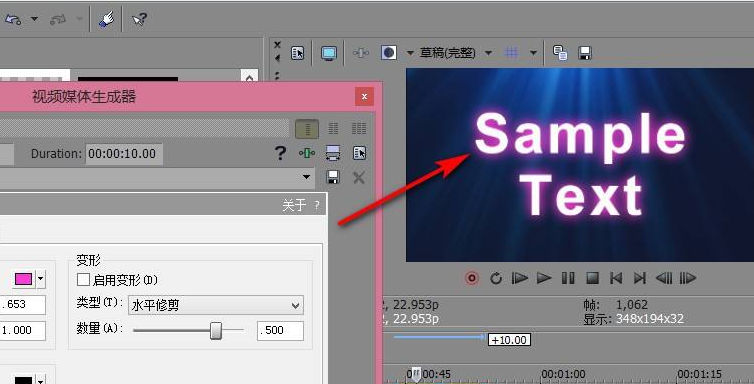Toggle the overlays grid icon

click(x=512, y=53)
